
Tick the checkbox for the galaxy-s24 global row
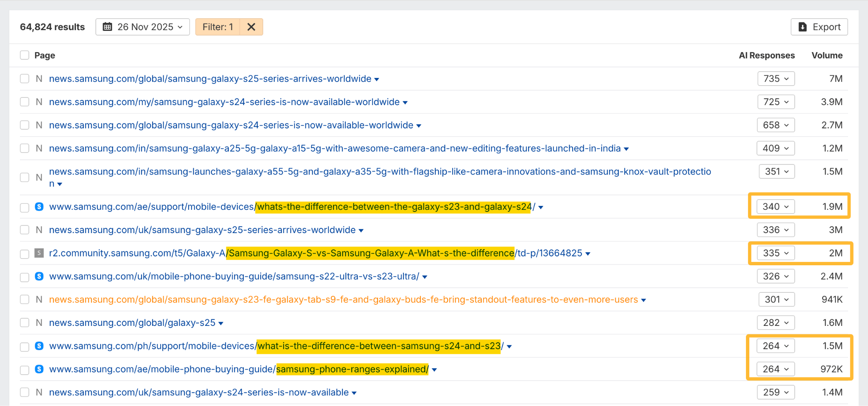tap(24, 125)
